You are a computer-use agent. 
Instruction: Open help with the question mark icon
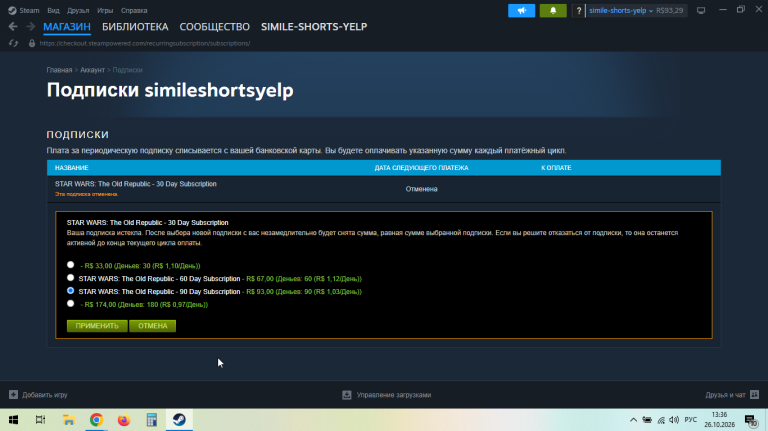[578, 10]
